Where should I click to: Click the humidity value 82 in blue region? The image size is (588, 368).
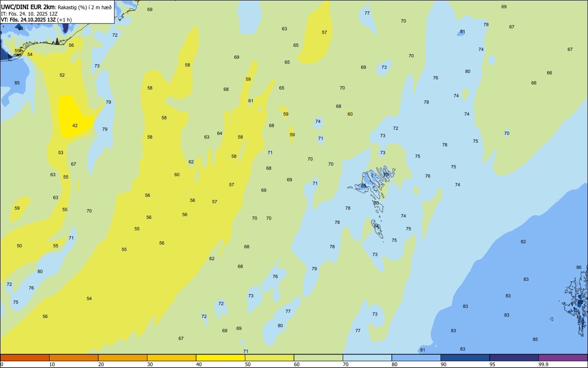523,242
